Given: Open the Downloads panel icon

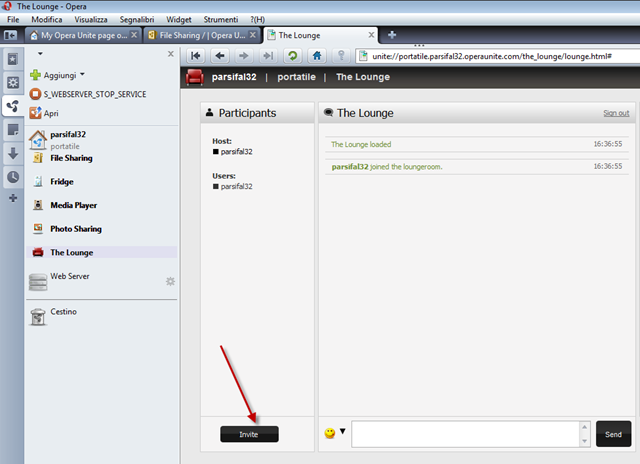Looking at the screenshot, I should point(13,153).
